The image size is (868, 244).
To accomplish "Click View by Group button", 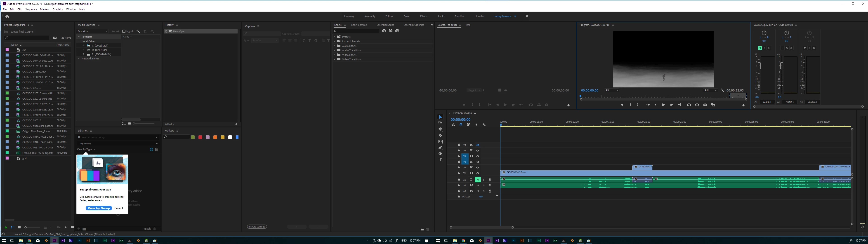I will point(99,208).
